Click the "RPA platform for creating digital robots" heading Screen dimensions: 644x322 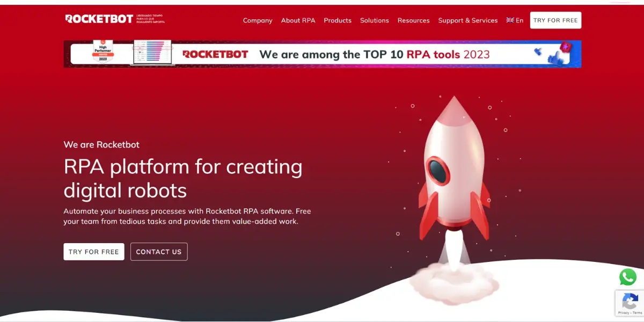coord(183,178)
